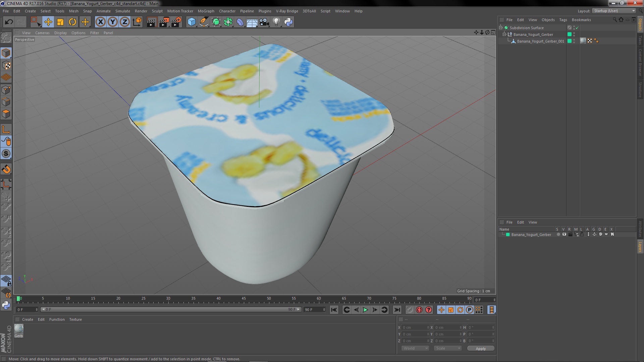Open the World coordinate dropdown

tap(415, 349)
